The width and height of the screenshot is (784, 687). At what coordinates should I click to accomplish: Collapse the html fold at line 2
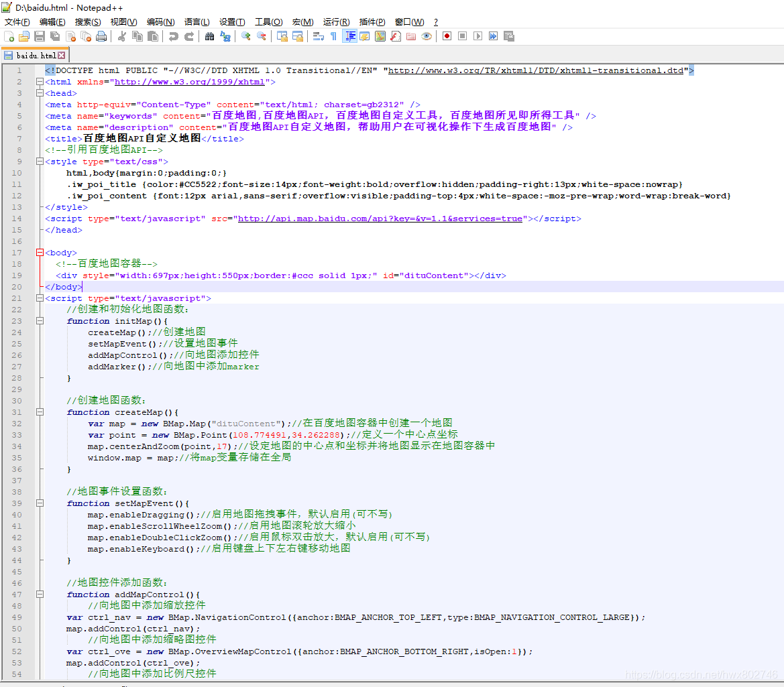point(40,82)
